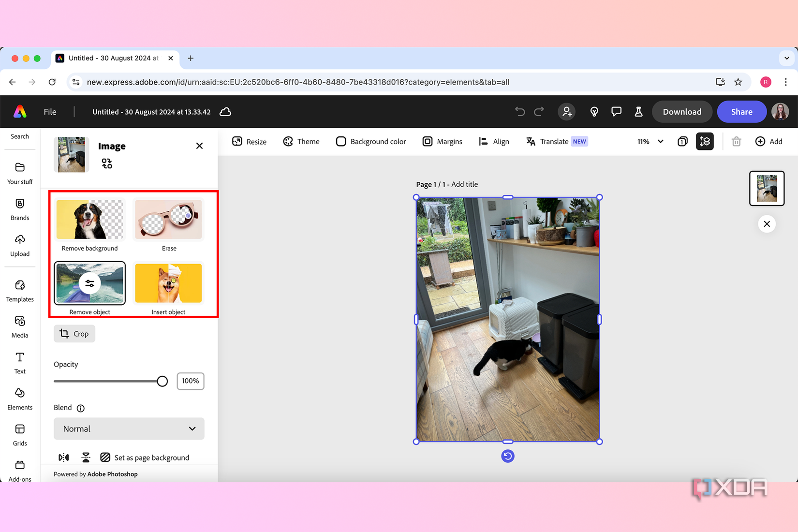Delete page with the trash icon
This screenshot has width=798, height=532.
[736, 142]
